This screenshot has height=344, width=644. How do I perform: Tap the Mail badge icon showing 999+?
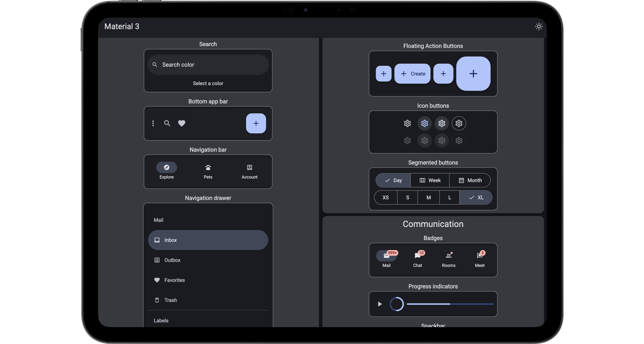point(386,256)
